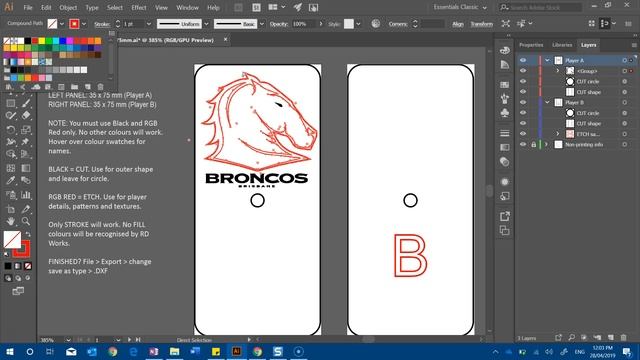Toggle visibility of Player A layer
Screen dimensions: 640x360
point(523,60)
